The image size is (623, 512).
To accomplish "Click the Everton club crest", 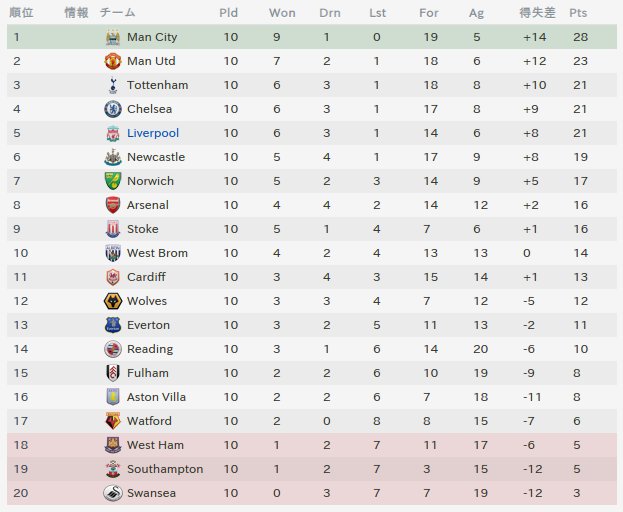I will pyautogui.click(x=113, y=325).
